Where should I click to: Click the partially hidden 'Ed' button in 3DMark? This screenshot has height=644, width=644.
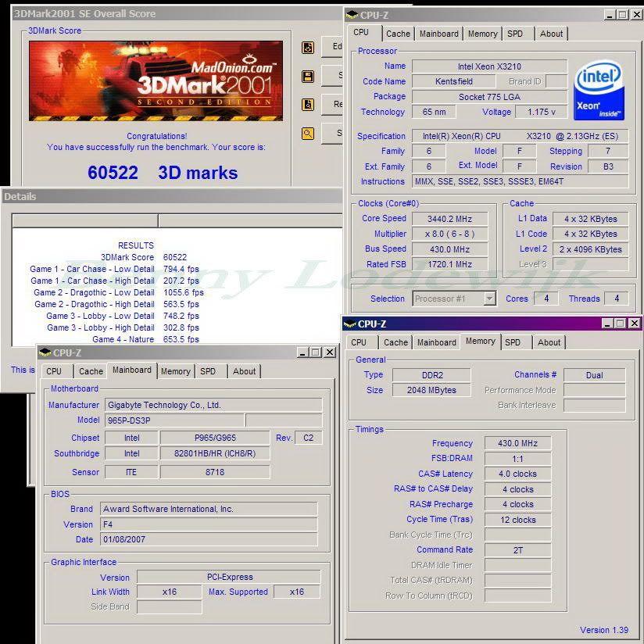coord(333,46)
